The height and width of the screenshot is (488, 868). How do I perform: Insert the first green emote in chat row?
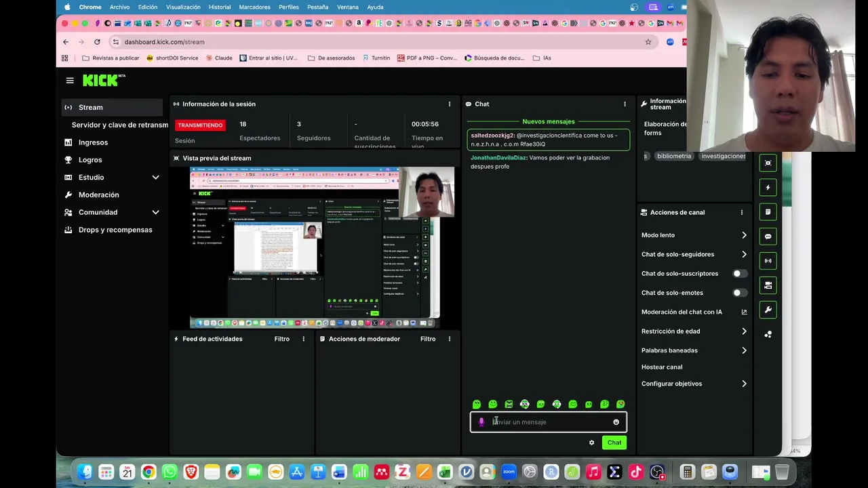click(477, 404)
